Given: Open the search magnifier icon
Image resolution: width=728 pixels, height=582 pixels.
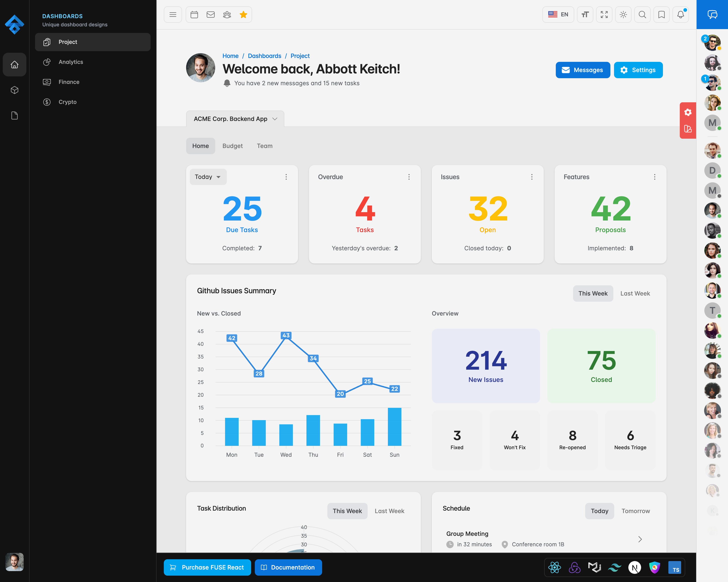Looking at the screenshot, I should point(642,15).
